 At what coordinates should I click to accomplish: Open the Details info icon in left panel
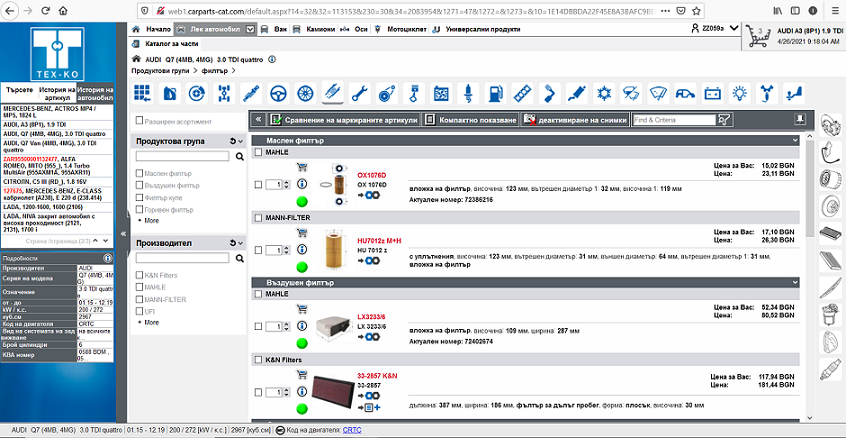[x=107, y=258]
